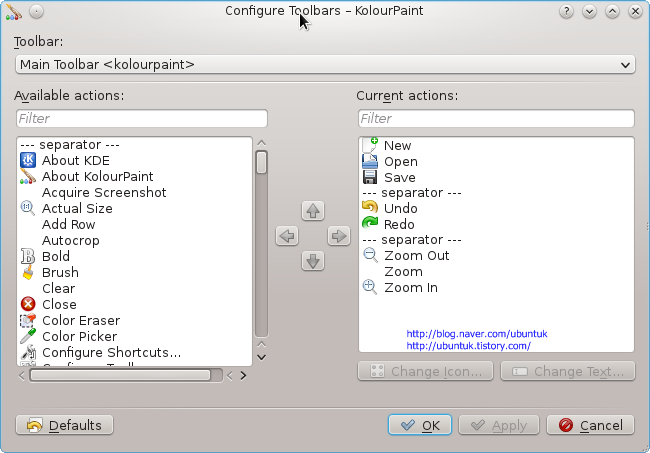Image resolution: width=650 pixels, height=453 pixels.
Task: Click the Configure Shortcuts icon
Action: pyautogui.click(x=28, y=352)
